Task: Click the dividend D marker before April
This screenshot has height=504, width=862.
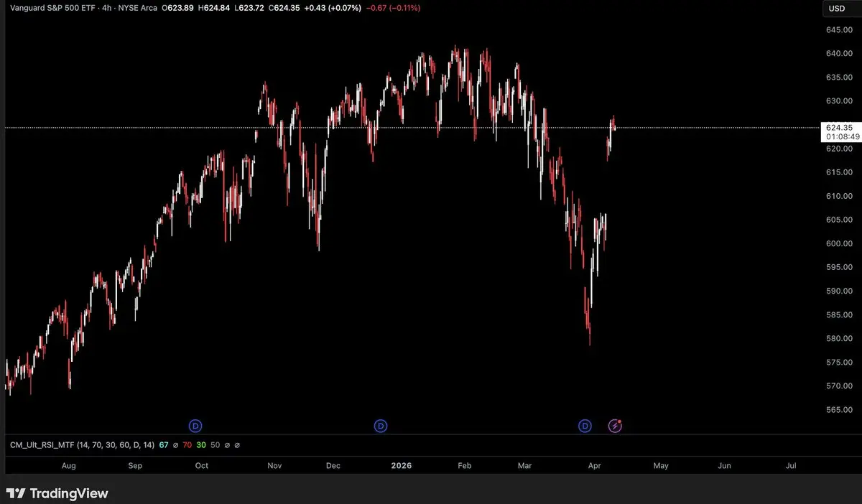Action: [585, 426]
